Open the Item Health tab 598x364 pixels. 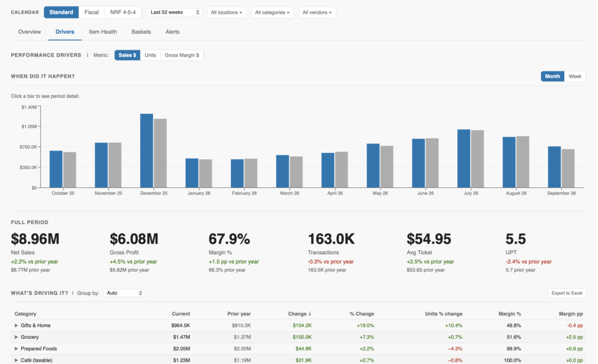tap(103, 32)
